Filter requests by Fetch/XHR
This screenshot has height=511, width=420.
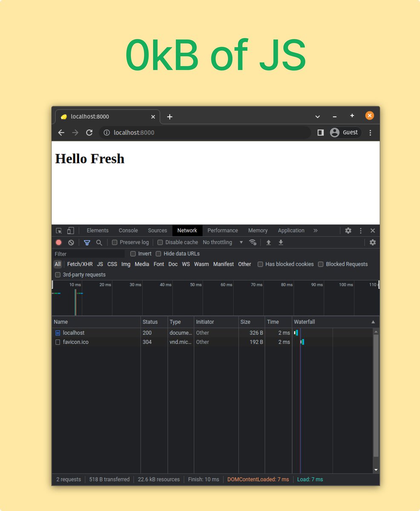click(x=80, y=264)
